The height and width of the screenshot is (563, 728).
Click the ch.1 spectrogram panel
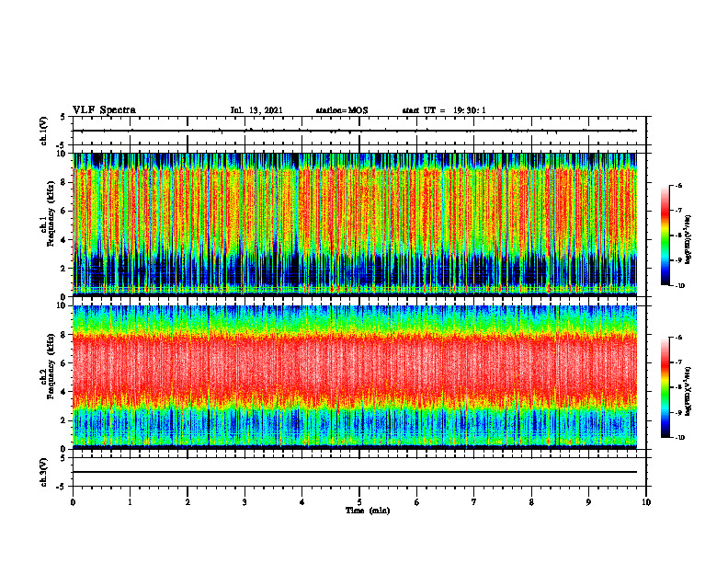tap(355, 224)
